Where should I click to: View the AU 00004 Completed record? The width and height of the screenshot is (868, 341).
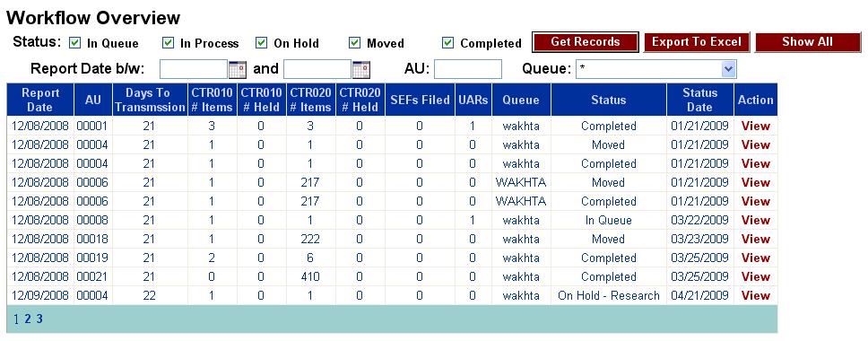point(756,164)
